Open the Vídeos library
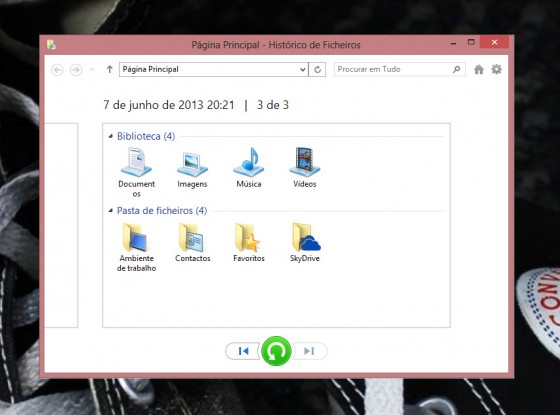This screenshot has width=560, height=415. pyautogui.click(x=305, y=168)
